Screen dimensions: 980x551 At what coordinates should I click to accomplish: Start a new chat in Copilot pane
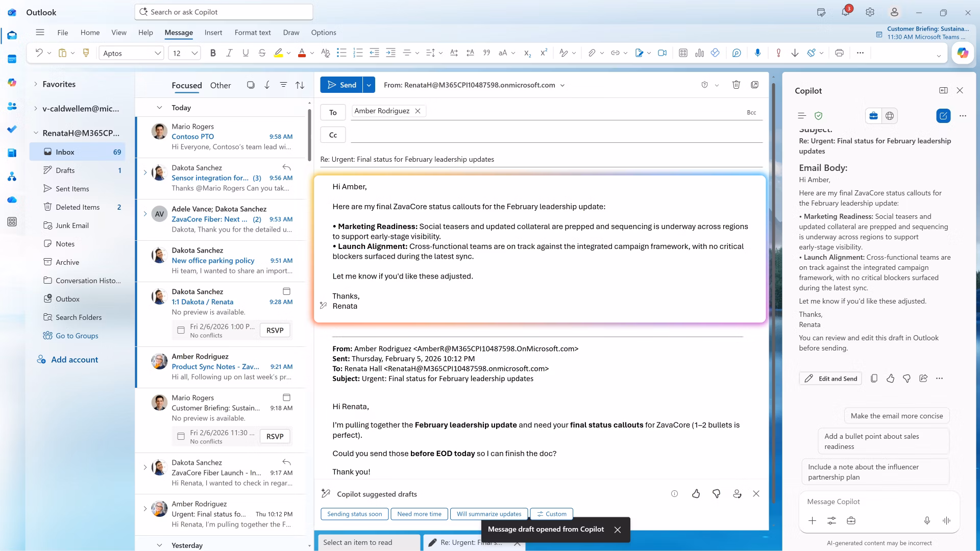pyautogui.click(x=943, y=116)
